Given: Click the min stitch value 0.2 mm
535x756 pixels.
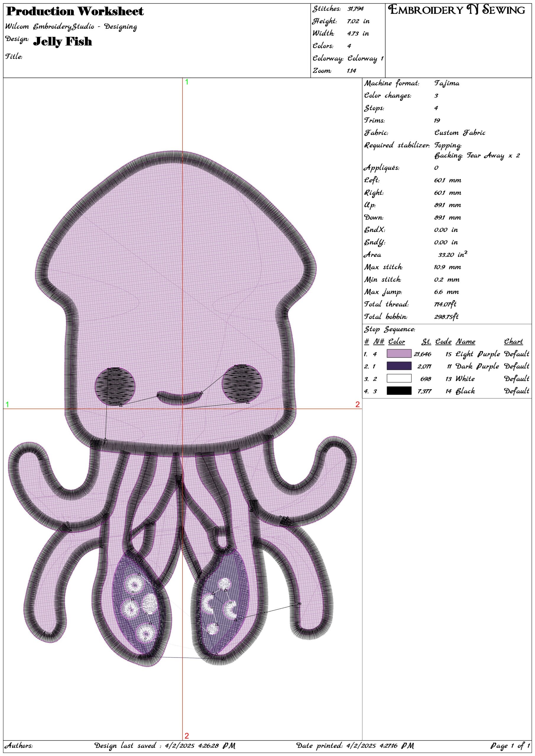Looking at the screenshot, I should click(447, 280).
